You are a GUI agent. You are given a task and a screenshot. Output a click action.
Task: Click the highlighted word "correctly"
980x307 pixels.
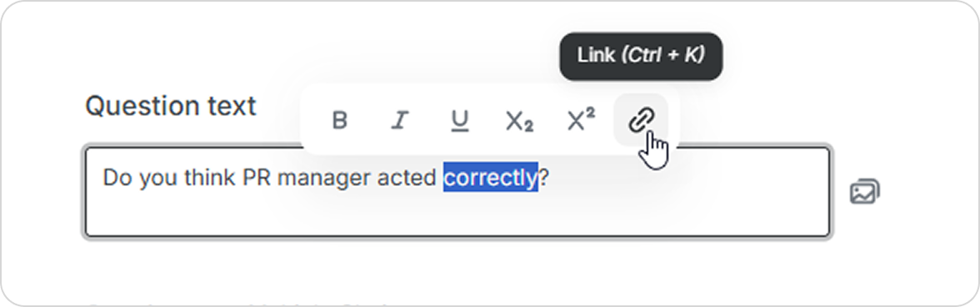pyautogui.click(x=491, y=179)
